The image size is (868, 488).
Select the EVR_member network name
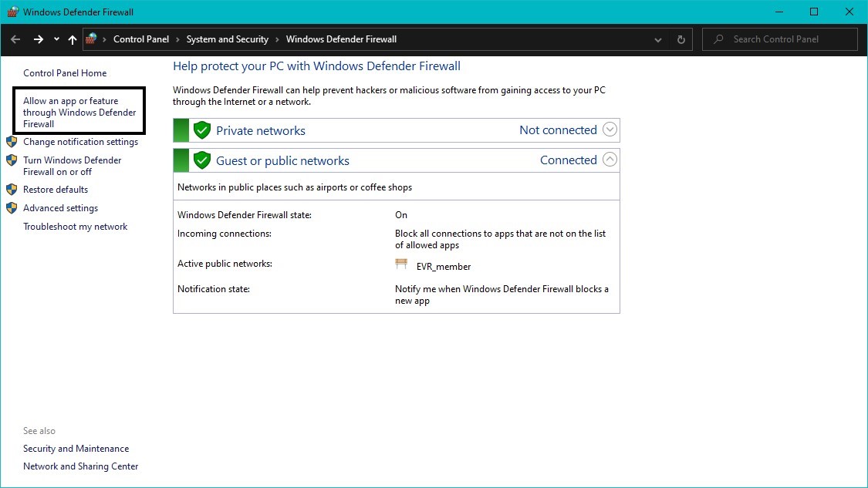(444, 267)
